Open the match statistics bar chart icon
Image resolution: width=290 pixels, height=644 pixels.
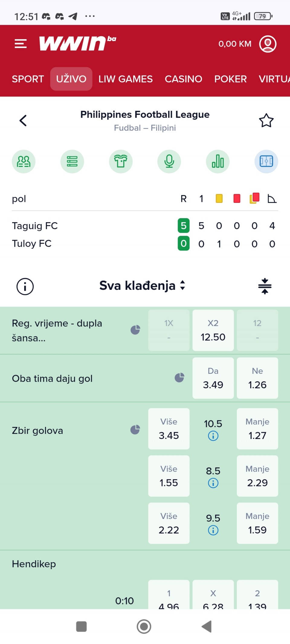218,162
